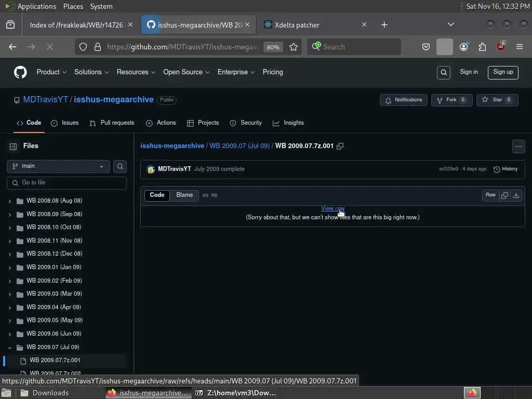Click the padlock site info icon
The image size is (532, 399).
click(97, 47)
